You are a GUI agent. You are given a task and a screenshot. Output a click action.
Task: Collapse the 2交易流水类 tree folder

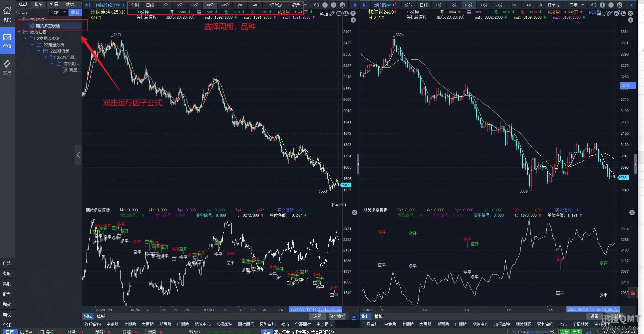click(26, 38)
